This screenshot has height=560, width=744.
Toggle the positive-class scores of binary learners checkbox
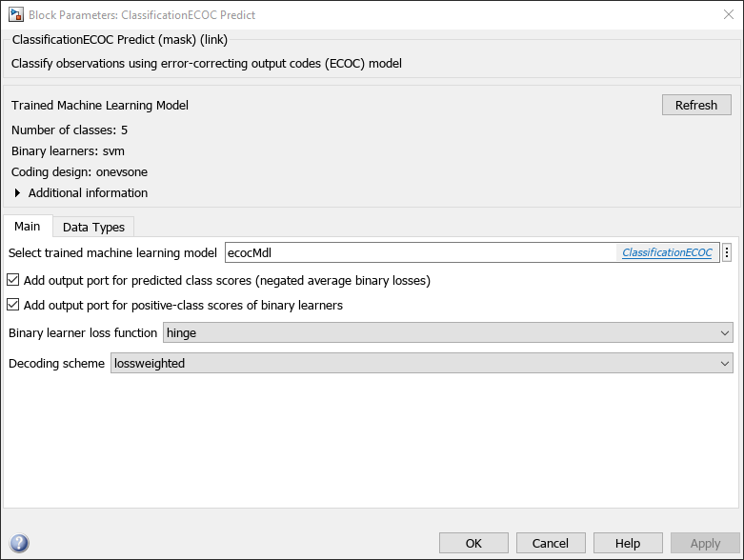pos(13,306)
